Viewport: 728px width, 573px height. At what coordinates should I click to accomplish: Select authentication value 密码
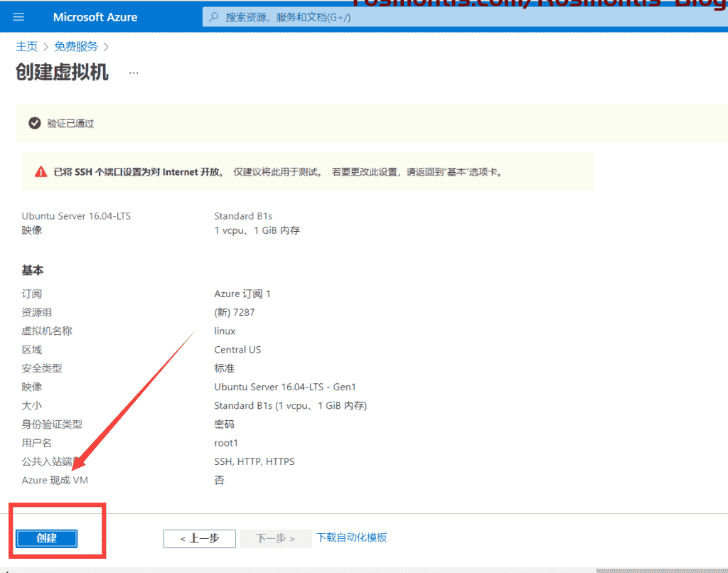pyautogui.click(x=224, y=424)
